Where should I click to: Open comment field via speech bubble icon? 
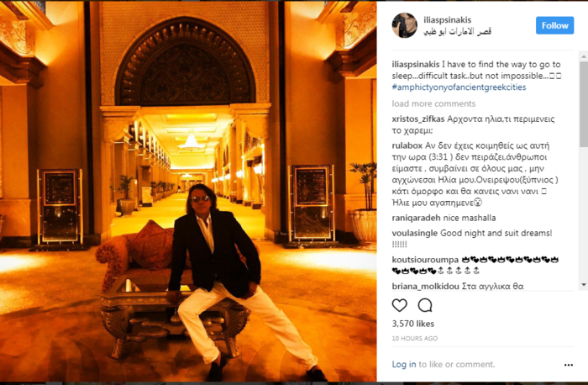tap(425, 305)
